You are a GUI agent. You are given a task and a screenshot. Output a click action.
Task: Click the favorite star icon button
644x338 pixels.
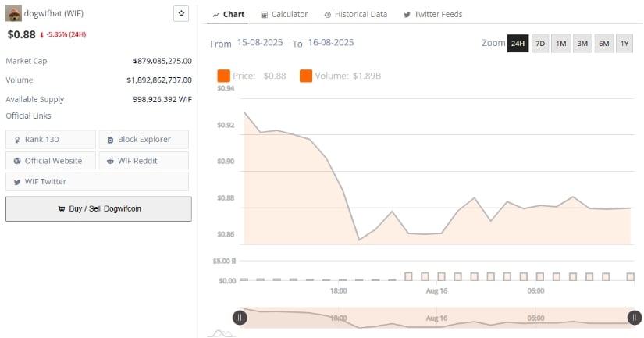(x=181, y=13)
